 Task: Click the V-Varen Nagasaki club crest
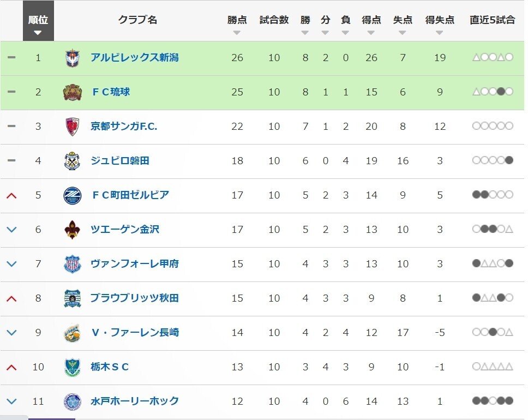[72, 333]
